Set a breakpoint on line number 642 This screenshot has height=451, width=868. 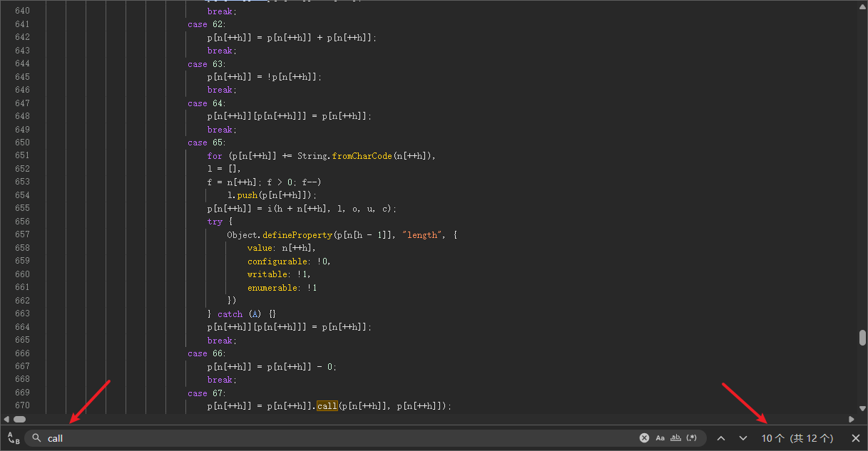[x=22, y=37]
